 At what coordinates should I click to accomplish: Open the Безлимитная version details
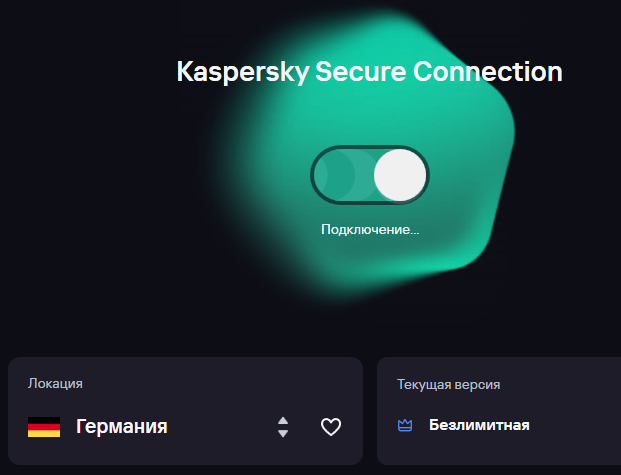pos(479,426)
